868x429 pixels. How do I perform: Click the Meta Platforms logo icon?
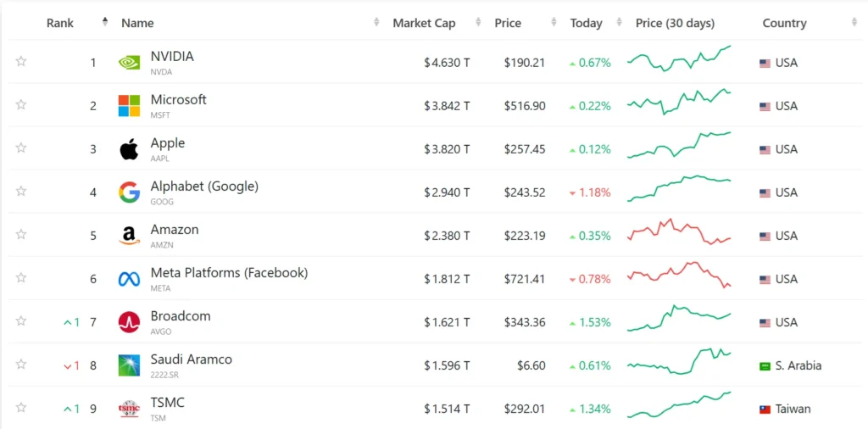(129, 279)
